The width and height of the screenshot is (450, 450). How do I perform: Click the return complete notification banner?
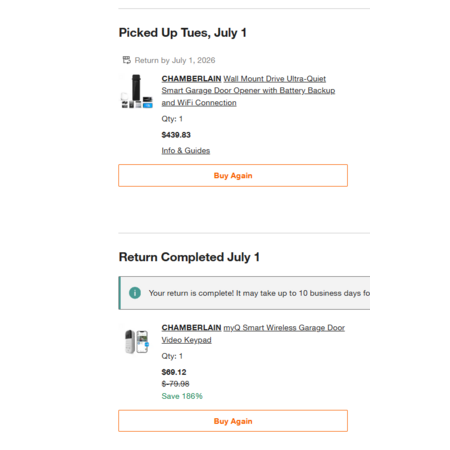coord(244,293)
